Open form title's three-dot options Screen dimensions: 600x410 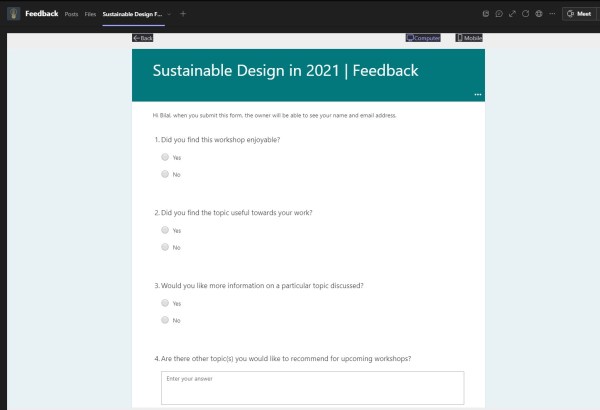(x=478, y=94)
